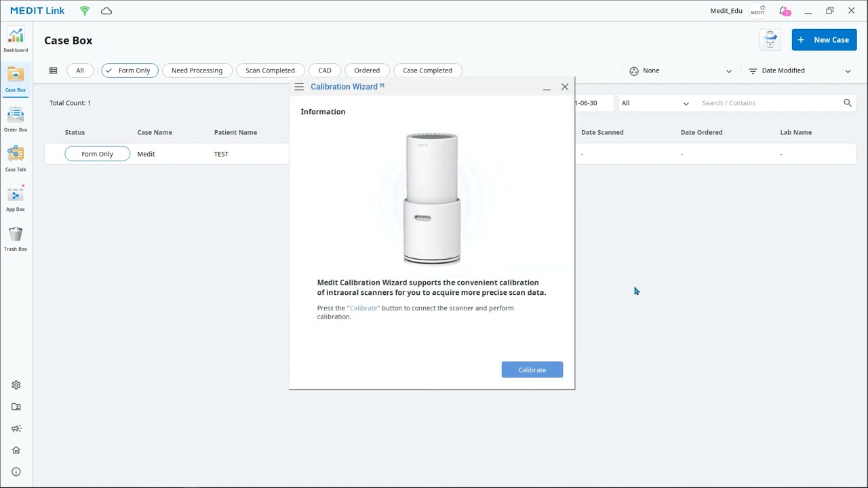
Task: Open Case Talk in sidebar
Action: [x=16, y=159]
